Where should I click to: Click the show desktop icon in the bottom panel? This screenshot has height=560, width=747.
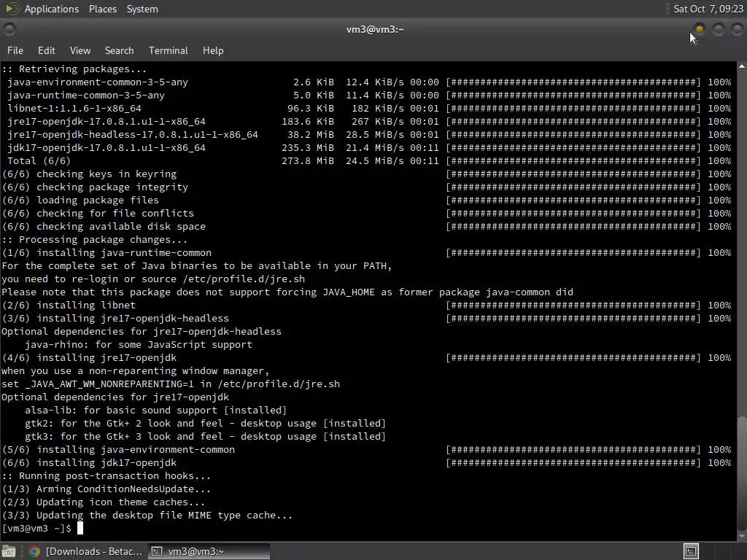tap(9, 551)
